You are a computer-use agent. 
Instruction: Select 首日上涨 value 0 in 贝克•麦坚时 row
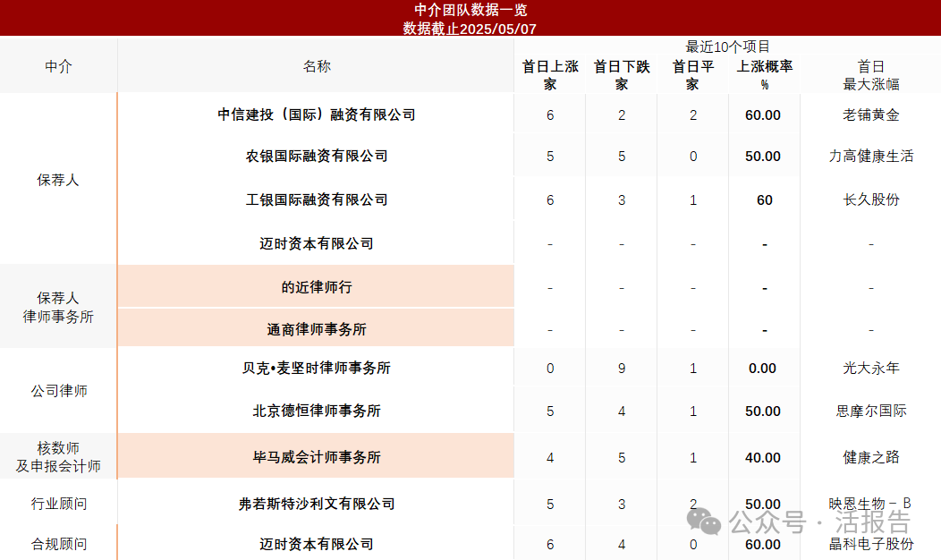(x=550, y=369)
